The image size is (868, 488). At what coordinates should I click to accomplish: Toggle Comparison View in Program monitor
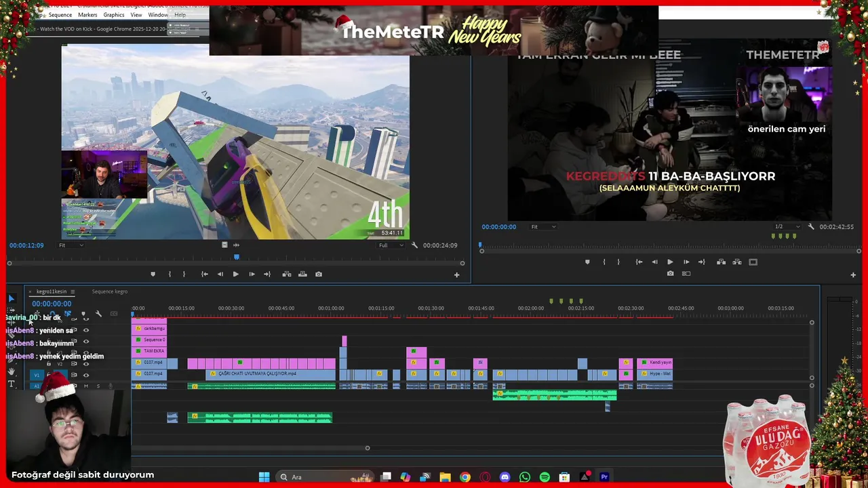click(x=686, y=274)
